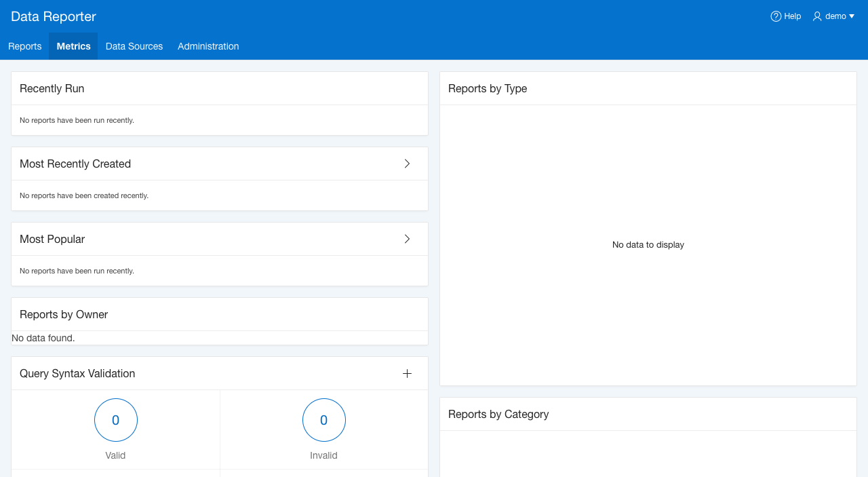The height and width of the screenshot is (477, 868).
Task: Expand Most Popular using its chevron
Action: (407, 239)
